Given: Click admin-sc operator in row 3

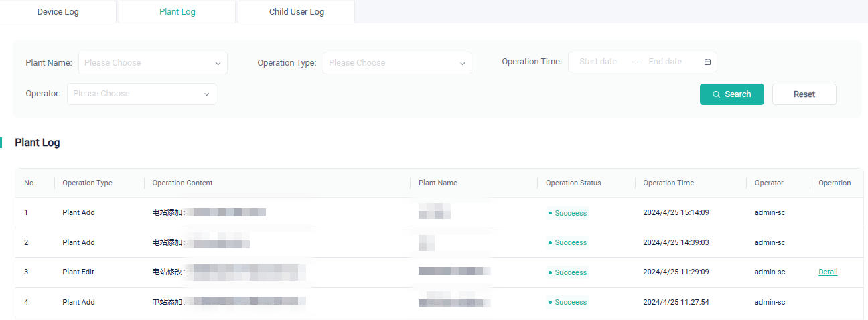Looking at the screenshot, I should pos(770,272).
